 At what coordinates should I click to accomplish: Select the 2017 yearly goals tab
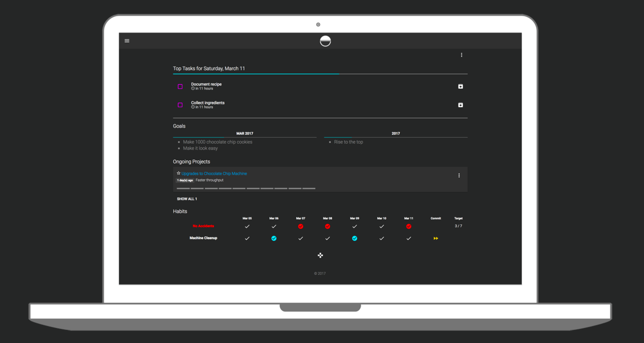(x=396, y=134)
